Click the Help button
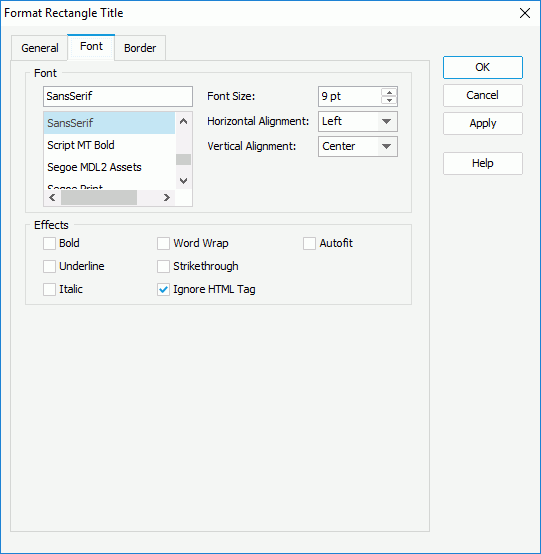Image resolution: width=541 pixels, height=554 pixels. pos(483,163)
